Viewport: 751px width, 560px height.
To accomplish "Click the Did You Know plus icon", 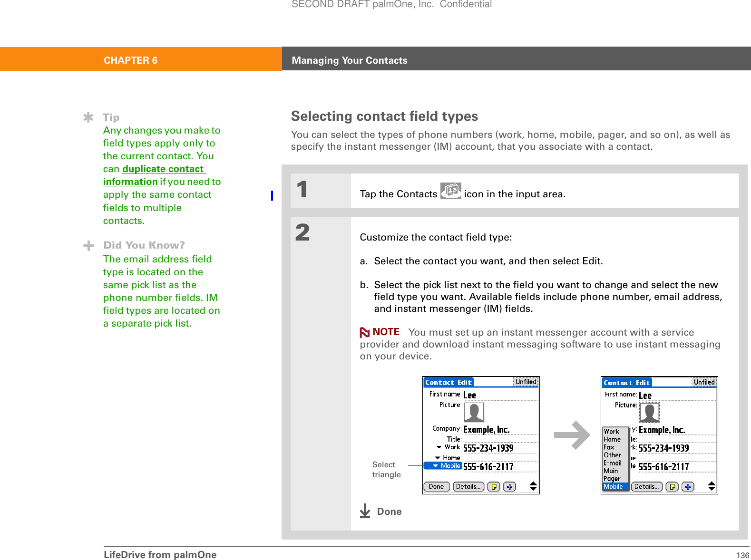I will pyautogui.click(x=88, y=245).
